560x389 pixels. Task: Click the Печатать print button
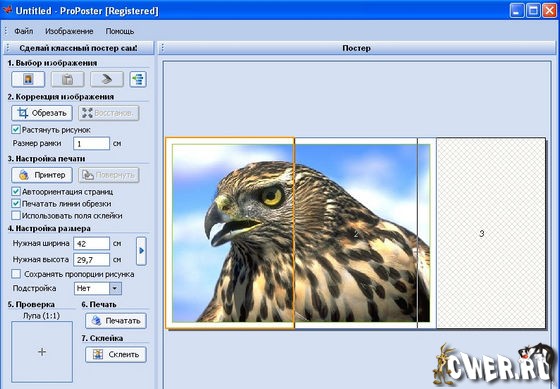coord(116,320)
